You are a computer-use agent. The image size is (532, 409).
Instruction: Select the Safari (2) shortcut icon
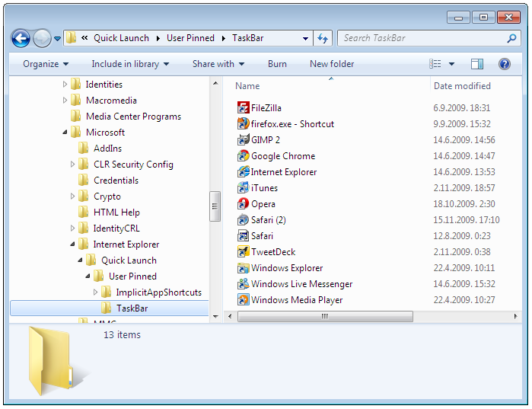243,219
